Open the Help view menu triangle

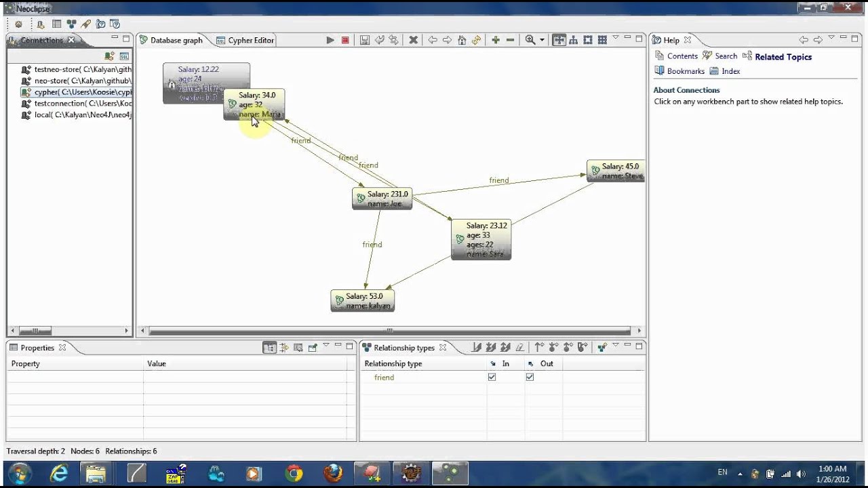[832, 37]
